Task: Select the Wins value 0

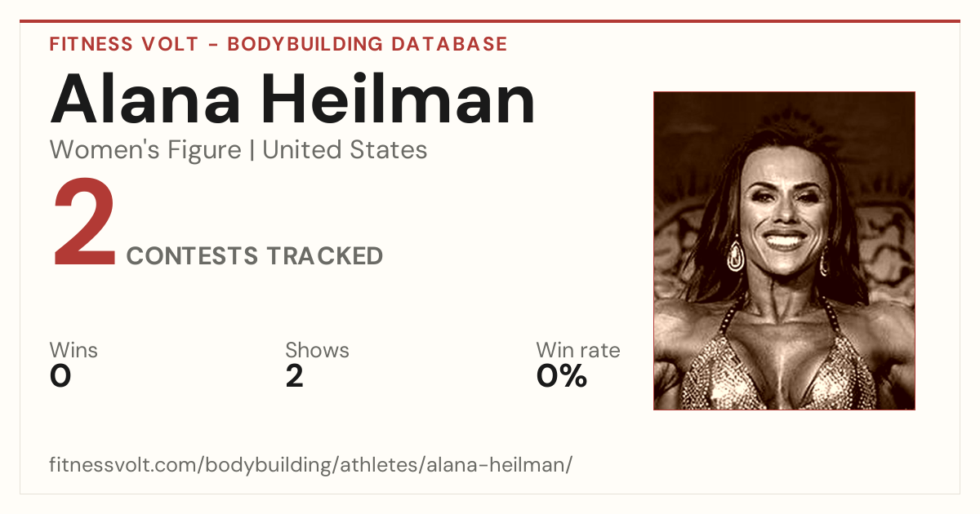Action: (60, 376)
